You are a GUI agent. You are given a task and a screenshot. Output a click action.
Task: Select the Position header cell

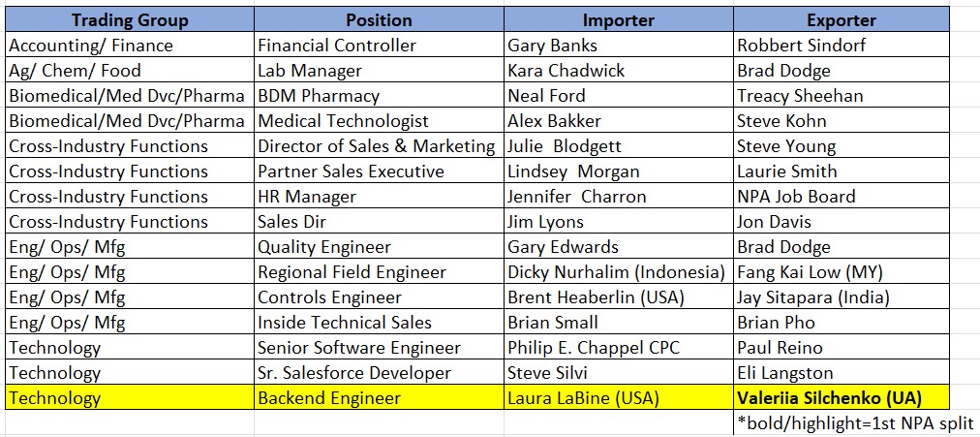[x=378, y=20]
